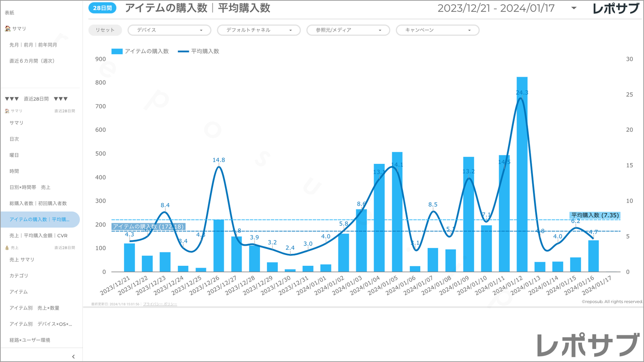
Task: Select the カテゴリ page in sidebar
Action: coord(19,276)
